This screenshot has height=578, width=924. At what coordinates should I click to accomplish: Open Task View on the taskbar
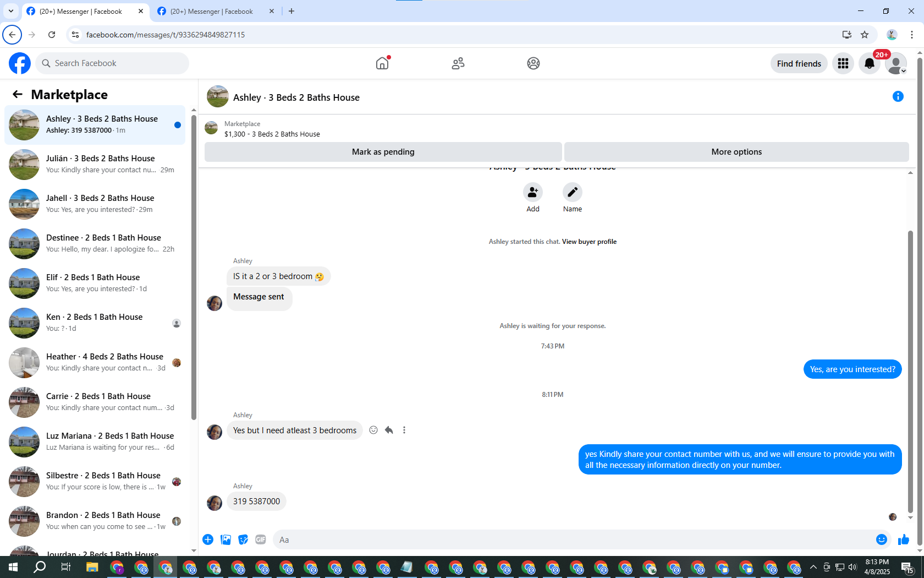(65, 567)
